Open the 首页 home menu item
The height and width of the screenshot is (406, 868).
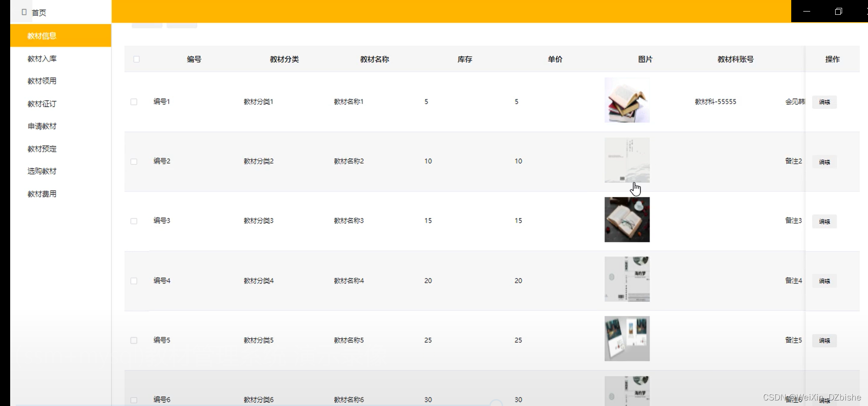pyautogui.click(x=39, y=12)
